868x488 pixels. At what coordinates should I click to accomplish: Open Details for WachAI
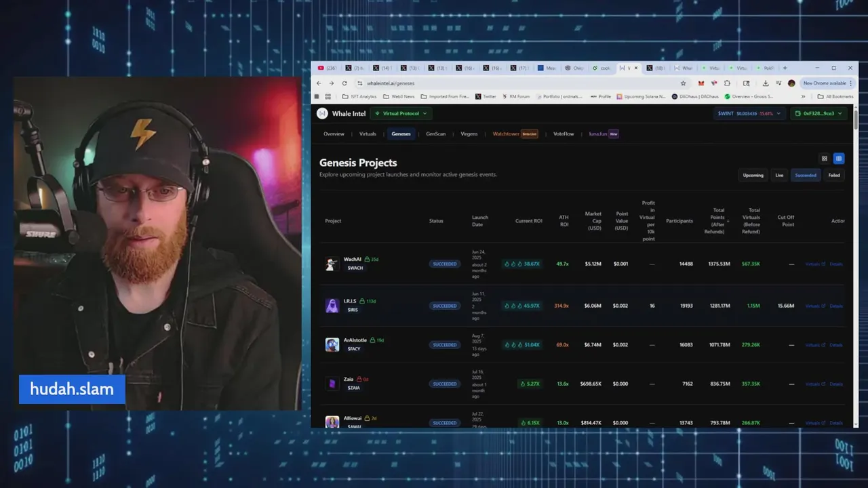pos(836,264)
